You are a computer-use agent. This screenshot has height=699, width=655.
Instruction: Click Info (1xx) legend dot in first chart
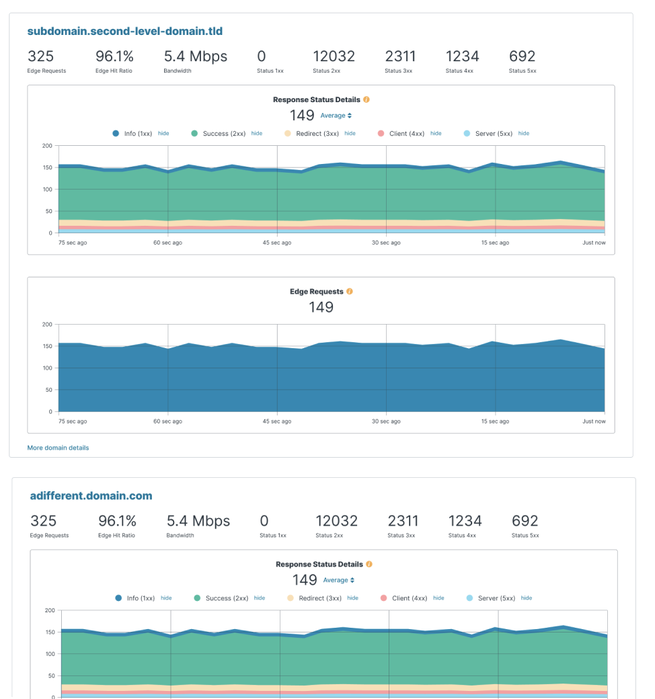point(115,133)
